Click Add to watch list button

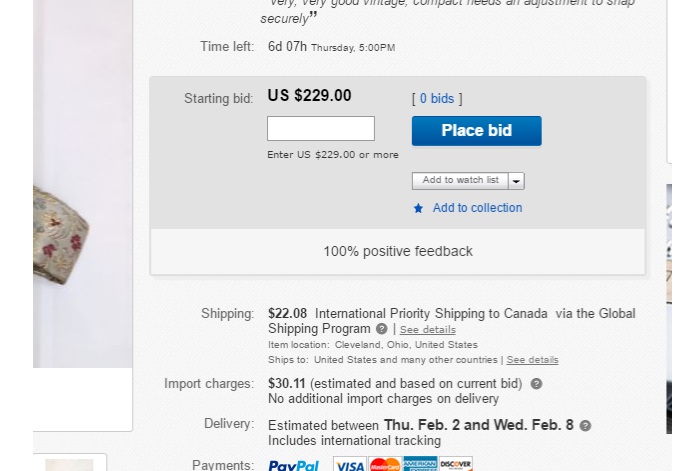[460, 181]
